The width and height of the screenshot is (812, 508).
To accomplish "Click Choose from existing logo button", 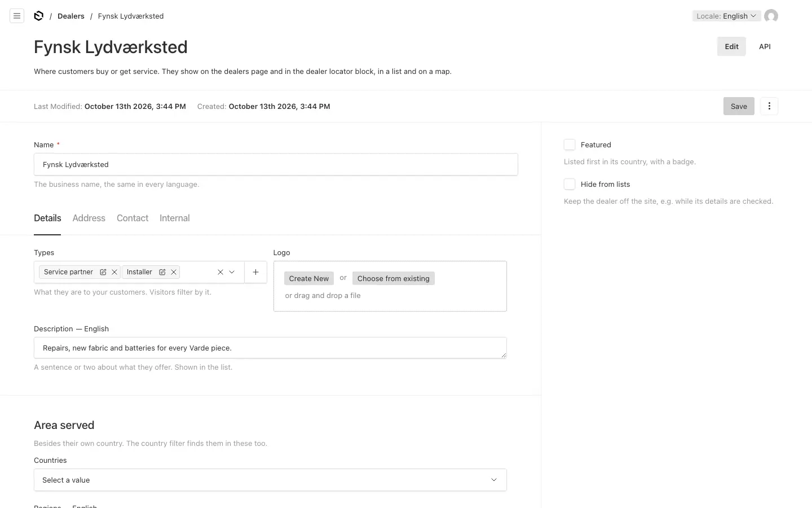I will point(394,278).
